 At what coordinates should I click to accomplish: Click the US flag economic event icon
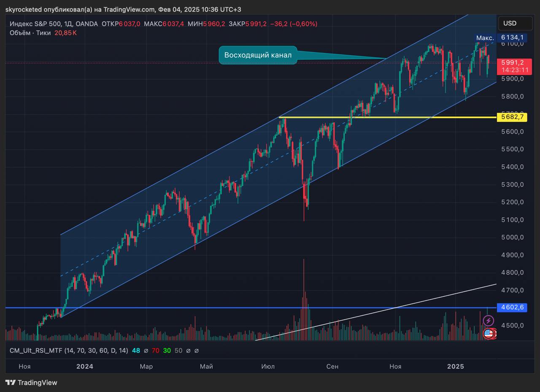pos(488,334)
